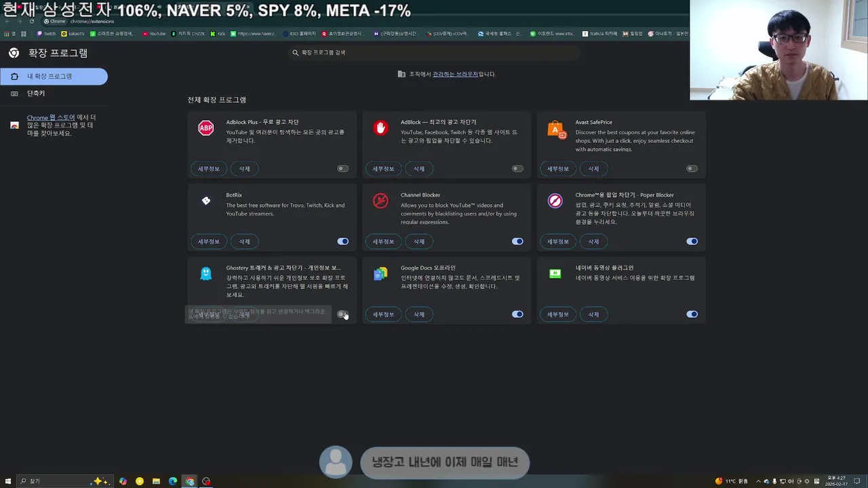The height and width of the screenshot is (488, 868).
Task: Click the search magnifier icon in extensions search
Action: pos(296,52)
